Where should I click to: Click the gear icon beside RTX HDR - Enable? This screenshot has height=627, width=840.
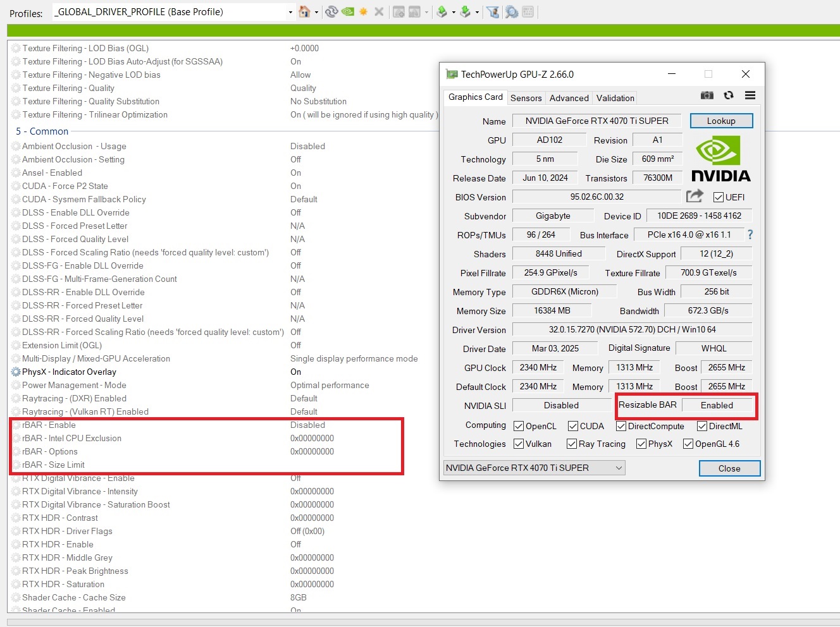coord(16,544)
